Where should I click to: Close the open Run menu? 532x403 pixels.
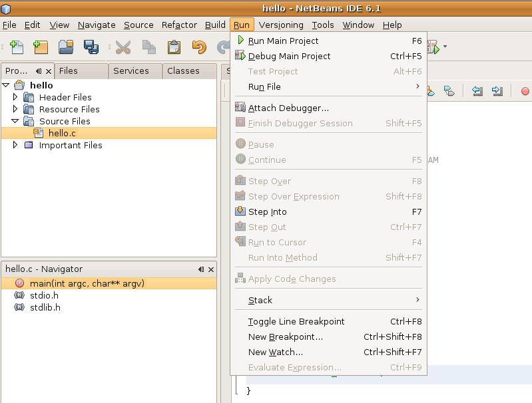(242, 25)
